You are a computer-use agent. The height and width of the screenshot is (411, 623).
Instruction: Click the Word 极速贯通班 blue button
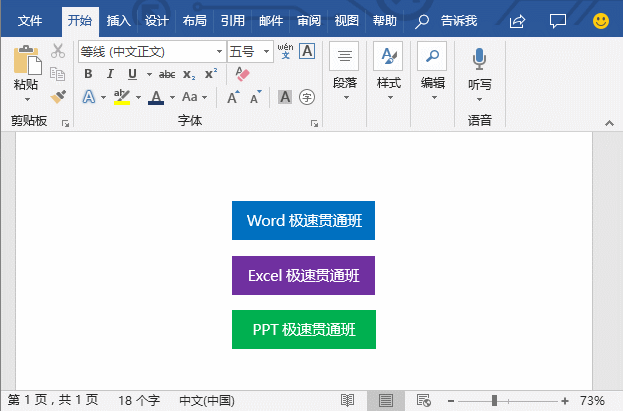[x=303, y=220]
